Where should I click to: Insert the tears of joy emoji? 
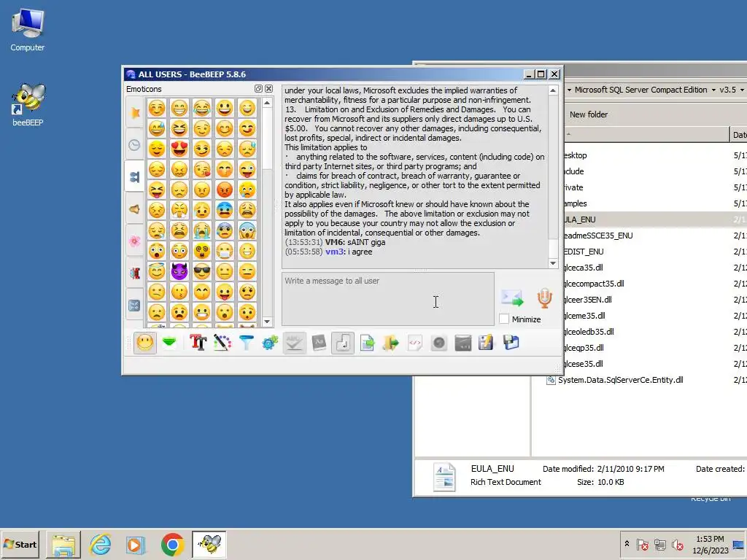click(x=202, y=108)
